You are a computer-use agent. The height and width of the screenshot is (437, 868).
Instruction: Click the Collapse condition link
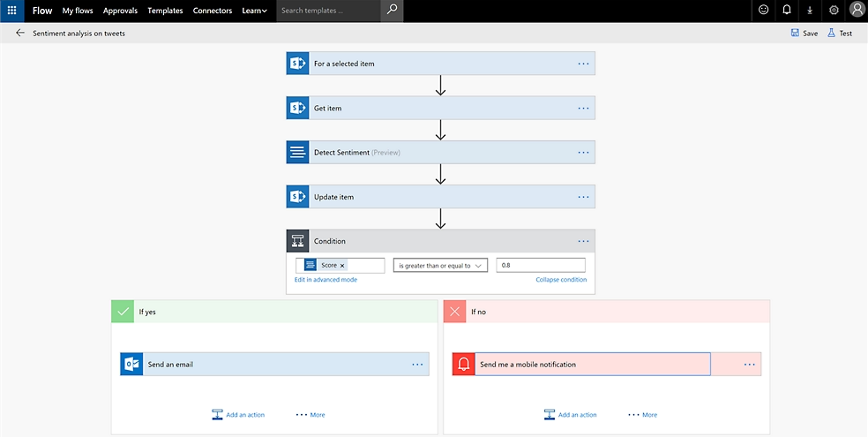tap(560, 280)
